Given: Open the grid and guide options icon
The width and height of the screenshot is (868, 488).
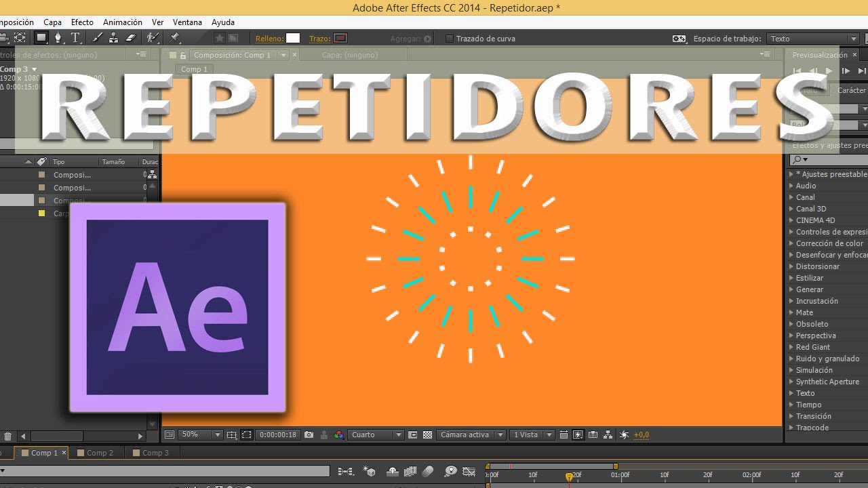Looking at the screenshot, I should (231, 434).
